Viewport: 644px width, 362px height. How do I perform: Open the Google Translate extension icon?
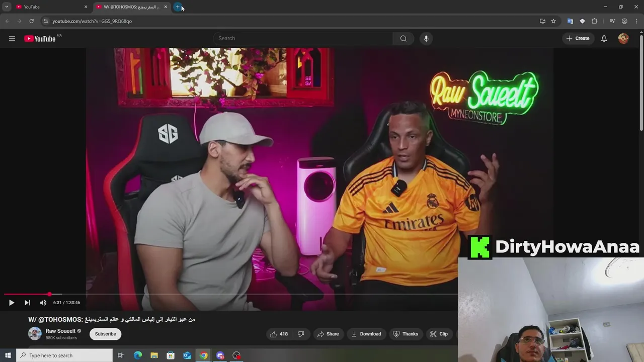pos(570,21)
